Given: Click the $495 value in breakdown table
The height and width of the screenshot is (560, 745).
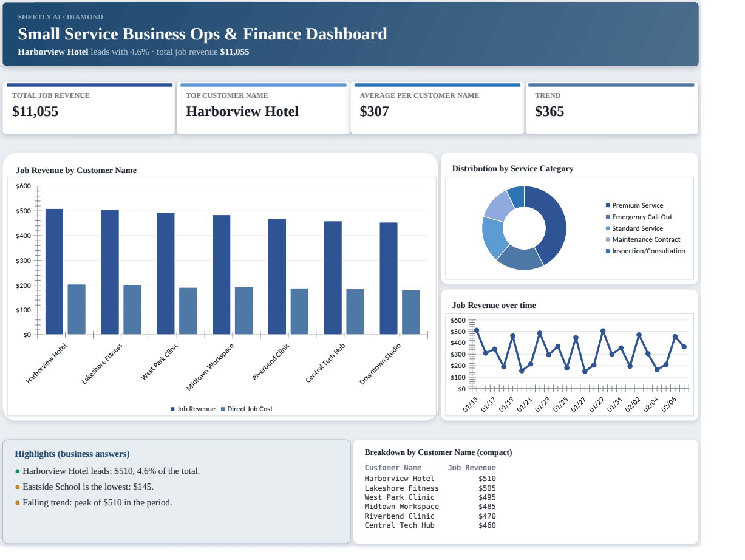Looking at the screenshot, I should coord(487,497).
